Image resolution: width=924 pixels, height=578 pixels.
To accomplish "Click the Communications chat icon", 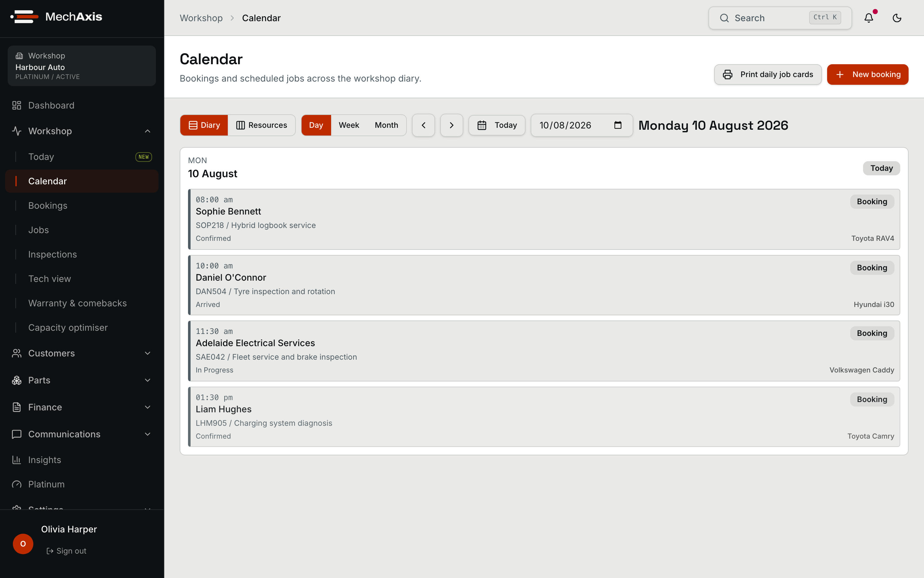I will (16, 434).
